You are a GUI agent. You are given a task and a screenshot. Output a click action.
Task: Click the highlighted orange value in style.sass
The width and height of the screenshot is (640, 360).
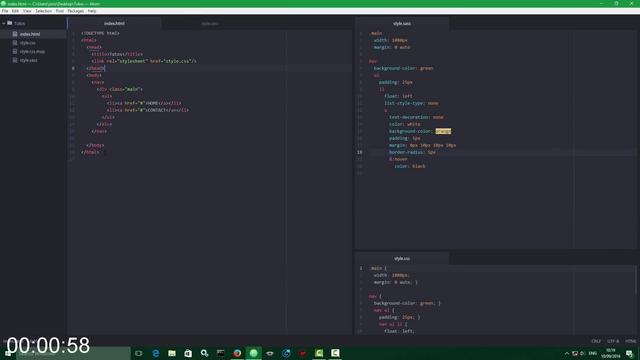443,131
